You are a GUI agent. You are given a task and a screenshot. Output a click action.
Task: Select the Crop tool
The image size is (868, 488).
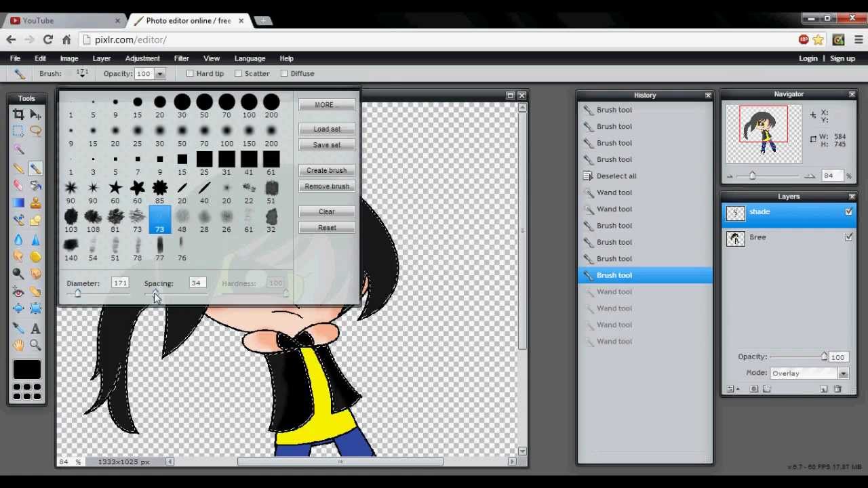pos(18,115)
